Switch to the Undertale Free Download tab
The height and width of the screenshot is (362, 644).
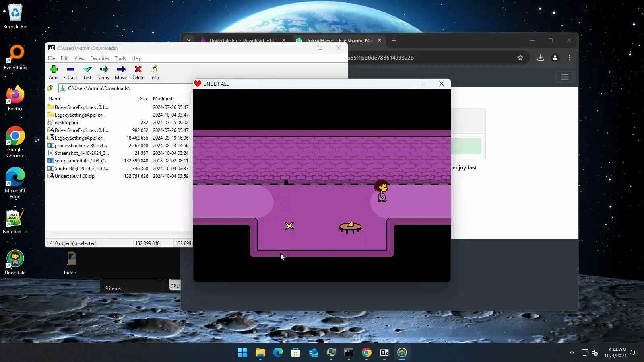click(x=244, y=40)
